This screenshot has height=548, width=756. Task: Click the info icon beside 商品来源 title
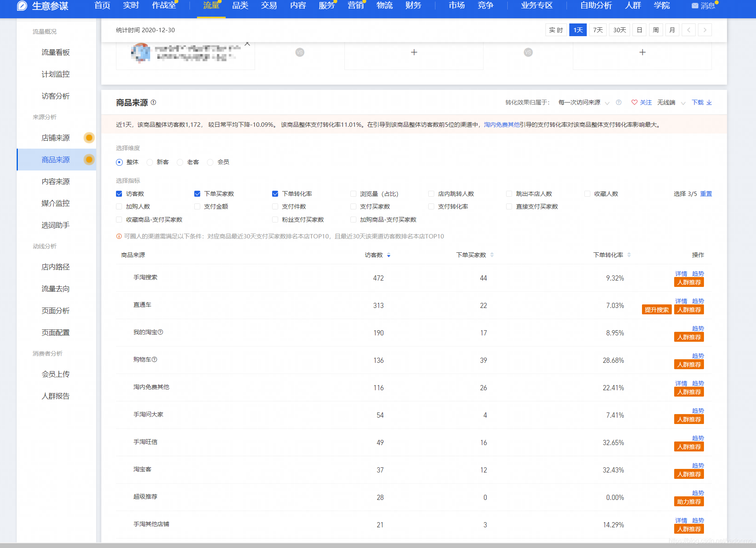pyautogui.click(x=153, y=102)
